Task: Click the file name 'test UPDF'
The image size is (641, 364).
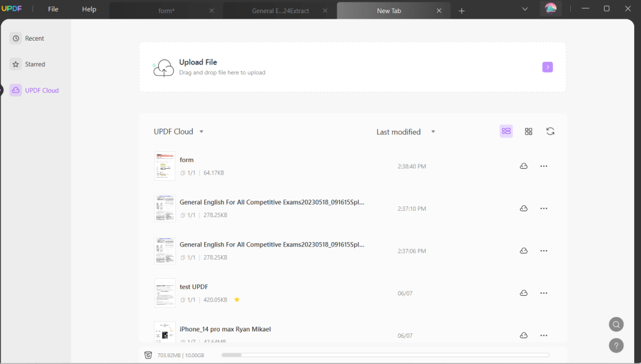Action: 194,287
